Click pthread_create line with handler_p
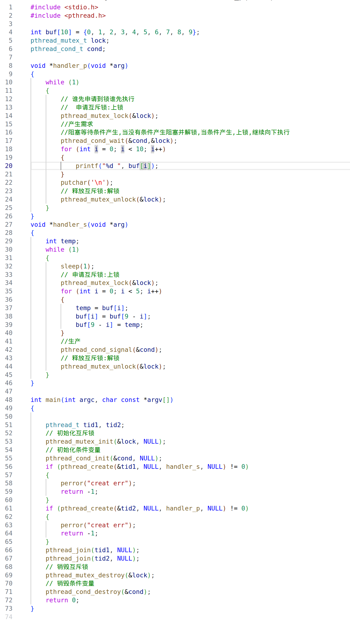This screenshot has width=350, height=644. 147,508
